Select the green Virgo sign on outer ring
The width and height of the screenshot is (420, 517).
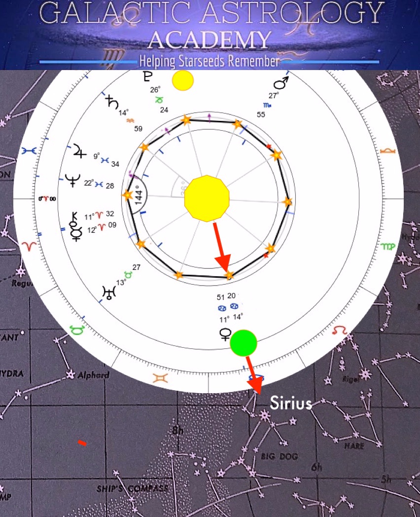pos(388,246)
